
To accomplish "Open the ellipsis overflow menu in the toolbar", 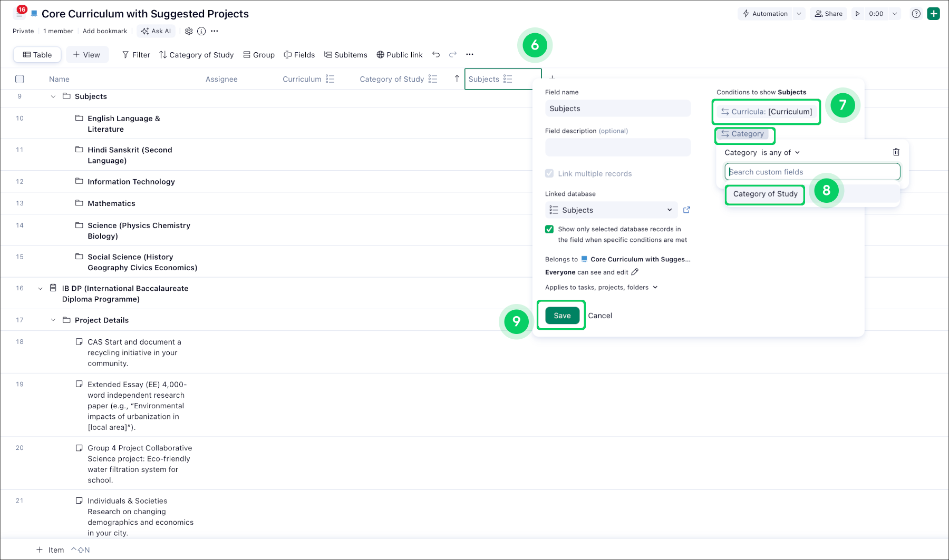I will coord(470,54).
